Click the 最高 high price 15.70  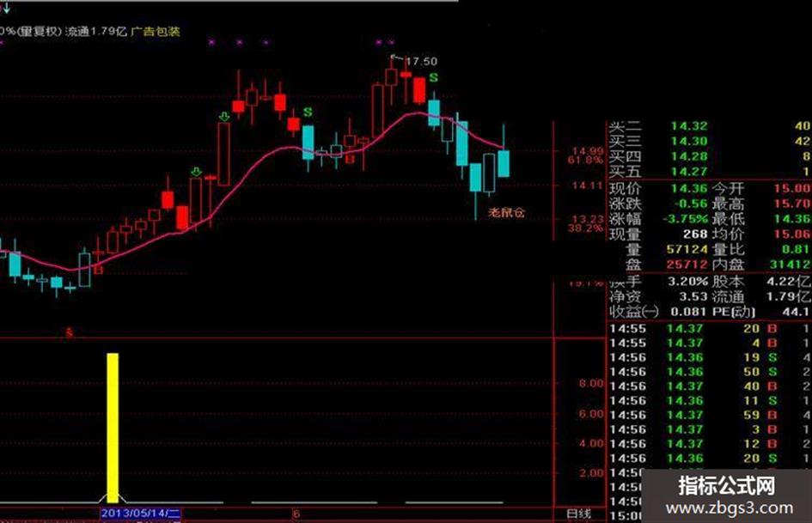point(792,204)
